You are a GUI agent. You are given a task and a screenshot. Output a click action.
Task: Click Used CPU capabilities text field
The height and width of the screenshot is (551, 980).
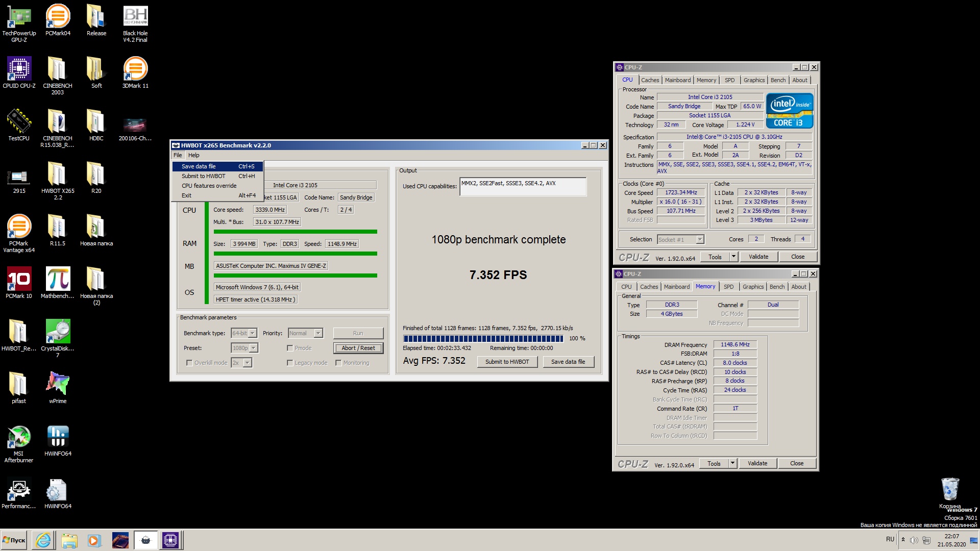tap(523, 187)
